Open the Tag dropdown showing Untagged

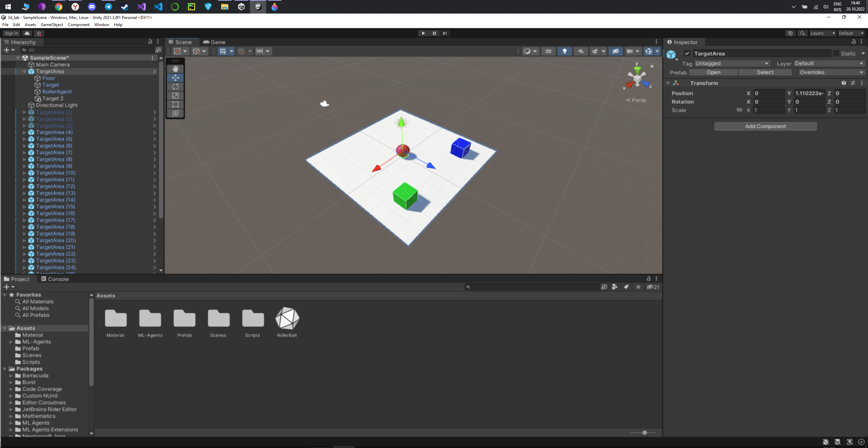pos(732,63)
